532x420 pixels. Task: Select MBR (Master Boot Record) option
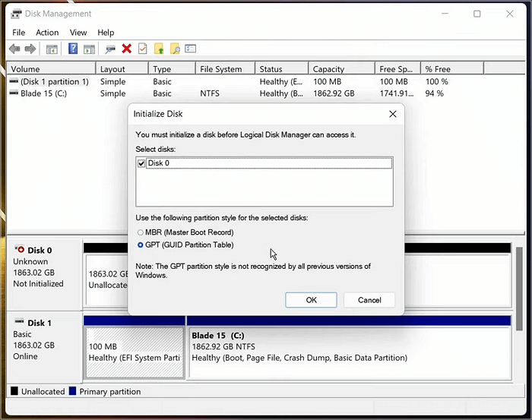click(x=140, y=232)
